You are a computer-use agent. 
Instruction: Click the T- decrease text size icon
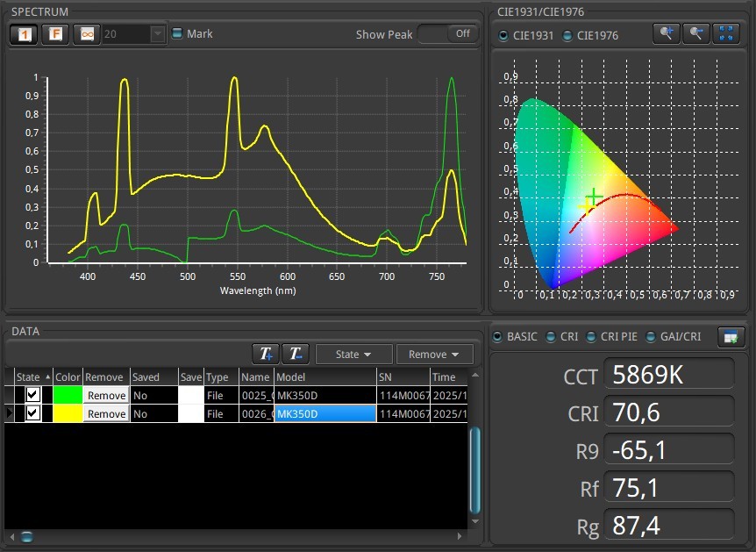click(295, 354)
